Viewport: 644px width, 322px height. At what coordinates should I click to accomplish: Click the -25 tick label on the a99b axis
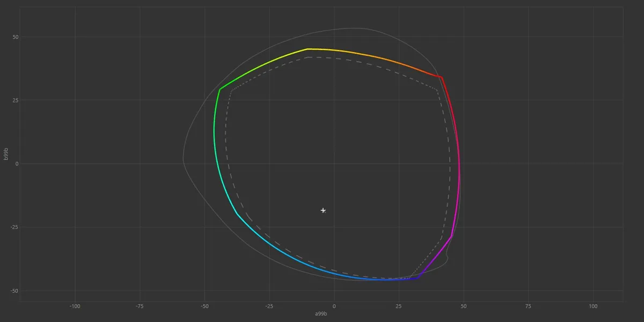269,306
